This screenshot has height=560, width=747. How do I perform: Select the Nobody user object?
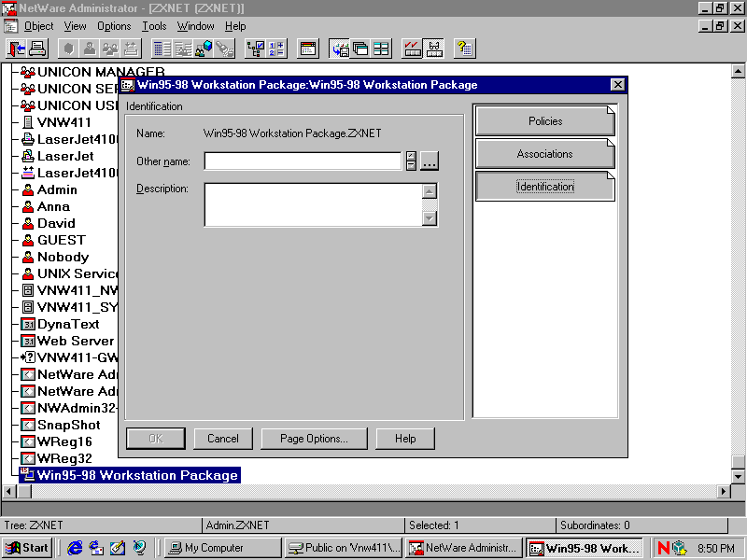tap(55, 258)
